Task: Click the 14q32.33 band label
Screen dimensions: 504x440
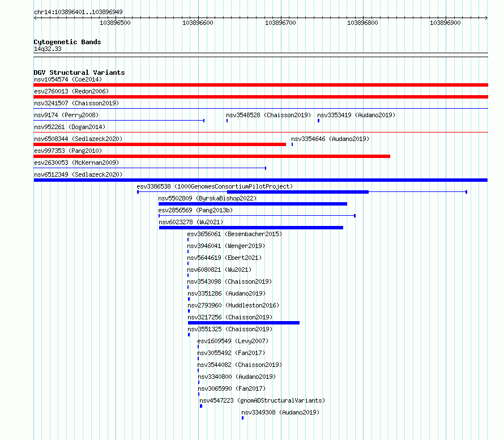Action: [48, 49]
